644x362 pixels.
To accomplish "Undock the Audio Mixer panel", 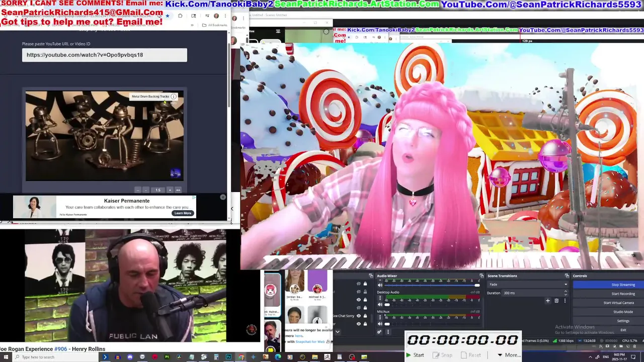I will [481, 276].
